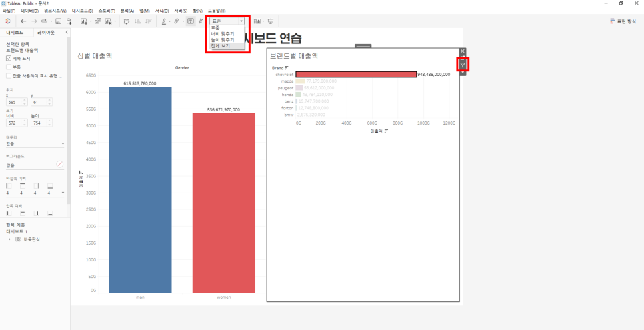Click the new worksheet chart icon

tap(84, 21)
